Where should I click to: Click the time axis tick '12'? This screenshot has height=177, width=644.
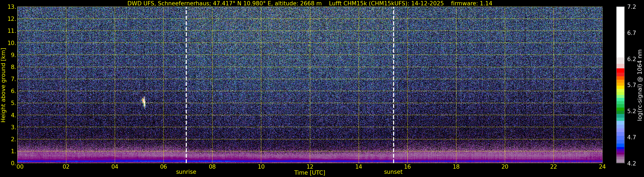coord(310,167)
